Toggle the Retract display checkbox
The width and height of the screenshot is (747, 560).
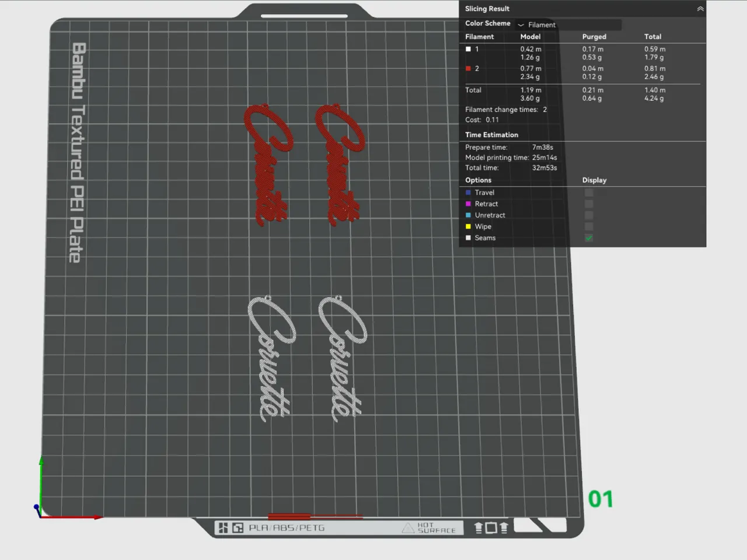coord(589,204)
